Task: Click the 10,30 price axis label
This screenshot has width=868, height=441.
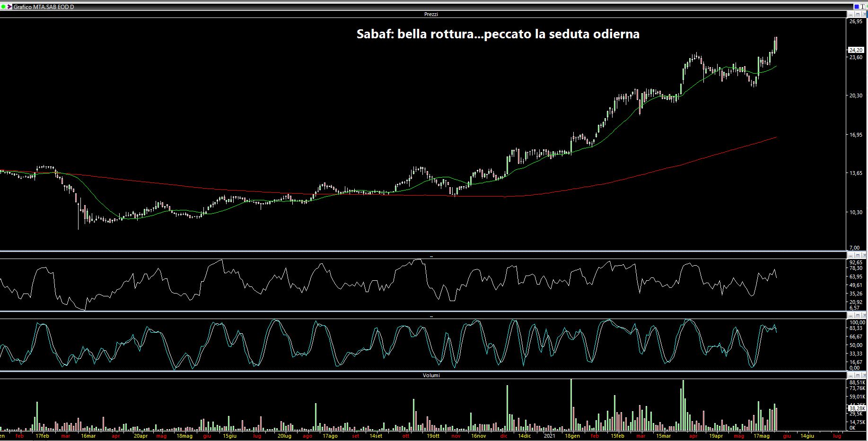Action: [x=856, y=212]
